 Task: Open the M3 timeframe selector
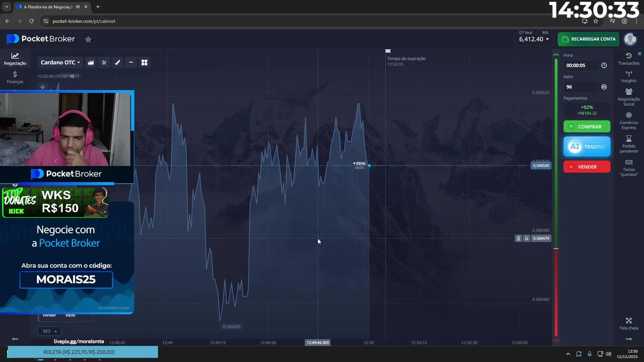[x=49, y=331]
